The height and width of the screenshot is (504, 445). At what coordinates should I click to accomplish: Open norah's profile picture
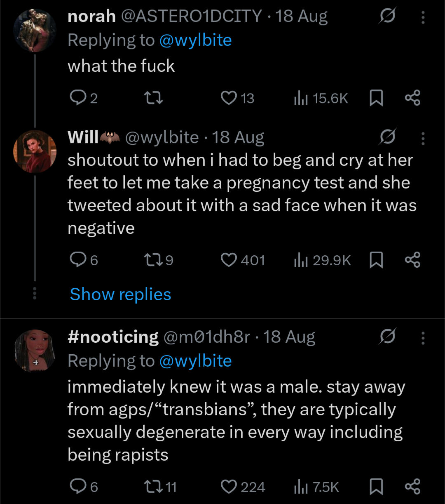point(35,31)
